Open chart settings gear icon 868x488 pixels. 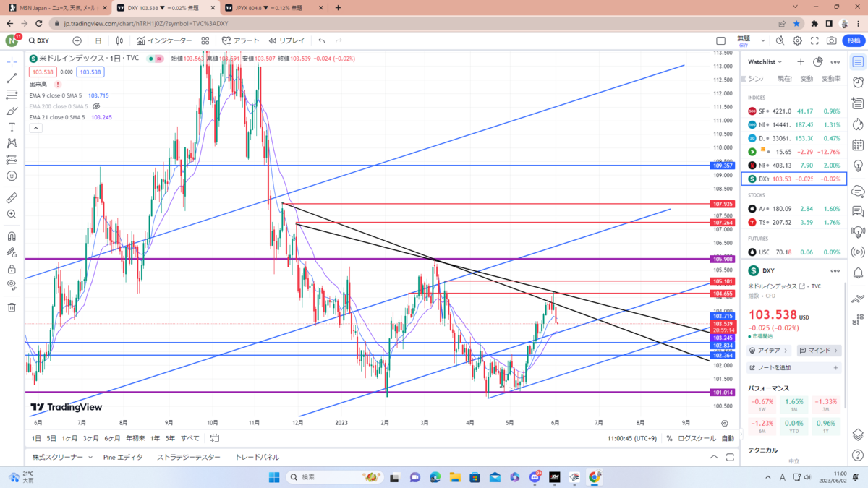[x=797, y=41]
